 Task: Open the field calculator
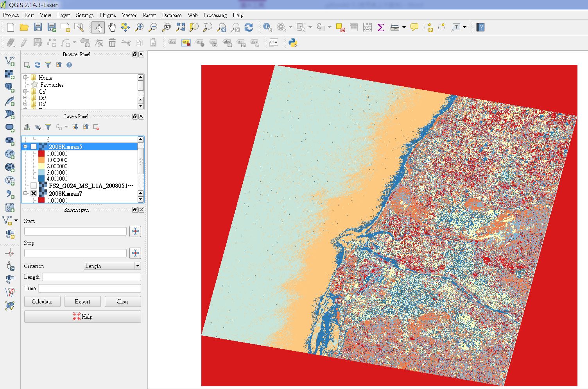click(x=367, y=27)
